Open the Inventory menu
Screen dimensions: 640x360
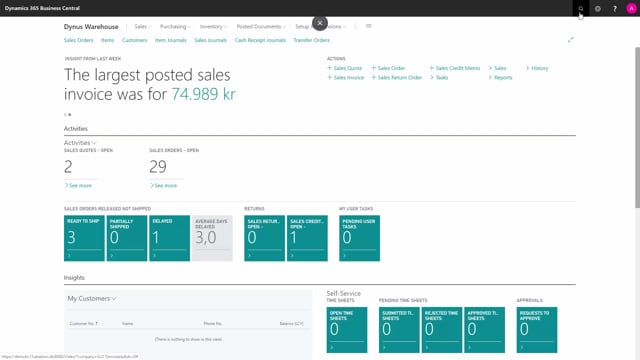pyautogui.click(x=213, y=27)
